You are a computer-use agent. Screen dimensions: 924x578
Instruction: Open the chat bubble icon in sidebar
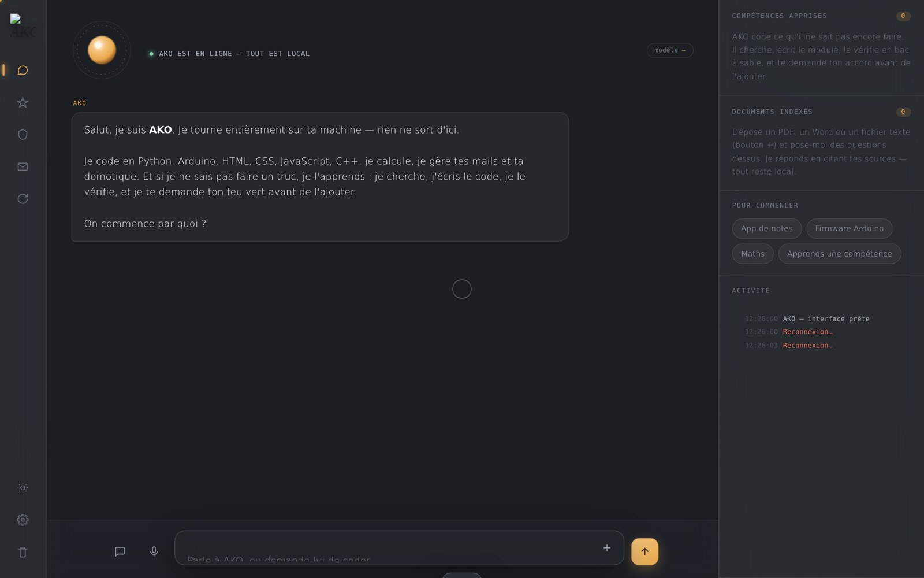pos(23,70)
